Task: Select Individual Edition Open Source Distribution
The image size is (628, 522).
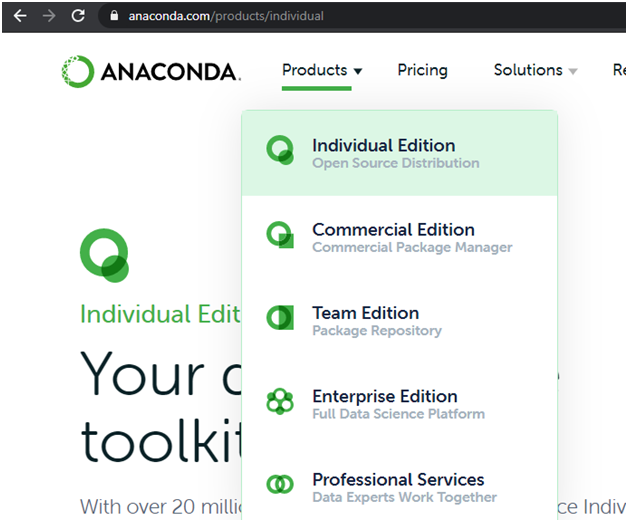Action: click(399, 153)
